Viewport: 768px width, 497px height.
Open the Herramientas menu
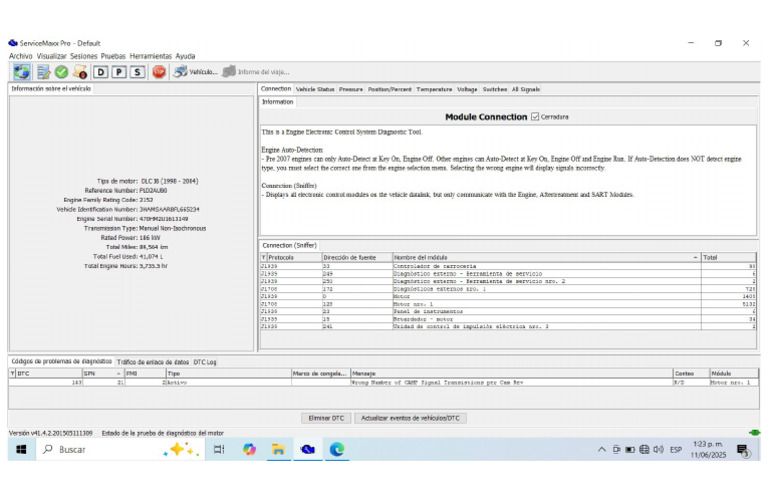click(x=150, y=56)
